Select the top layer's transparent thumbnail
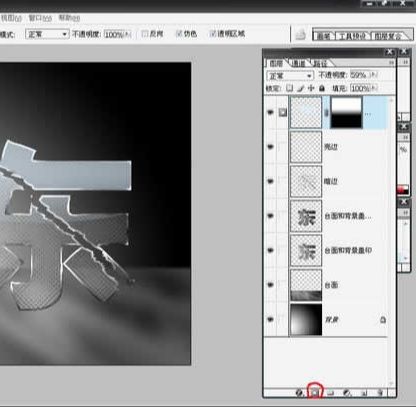Viewport: 416px width, 407px height. (306, 113)
